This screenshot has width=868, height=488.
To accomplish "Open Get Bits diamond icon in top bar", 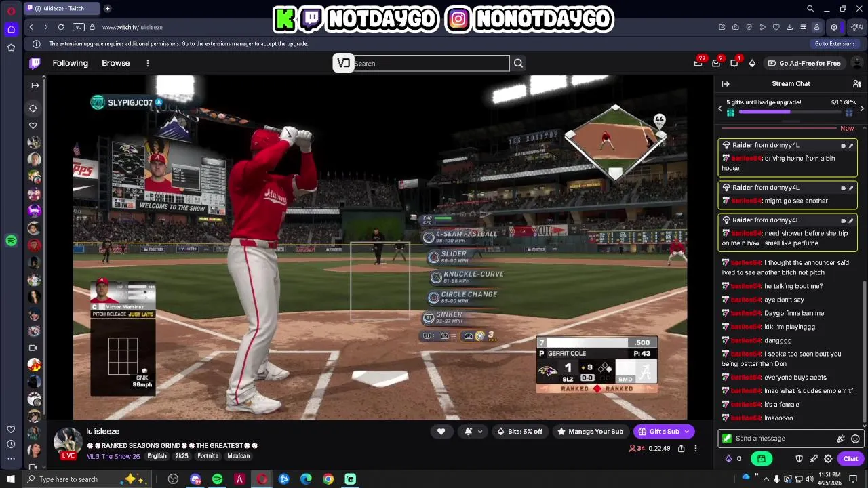I will pos(752,63).
